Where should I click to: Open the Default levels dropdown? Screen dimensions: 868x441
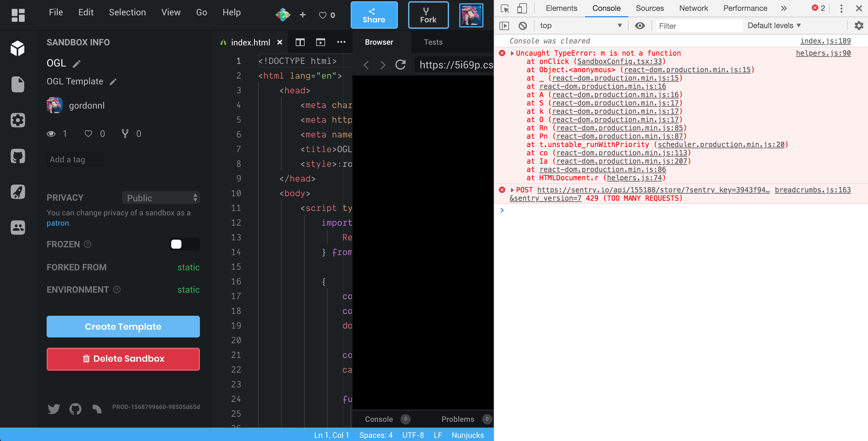coord(774,26)
